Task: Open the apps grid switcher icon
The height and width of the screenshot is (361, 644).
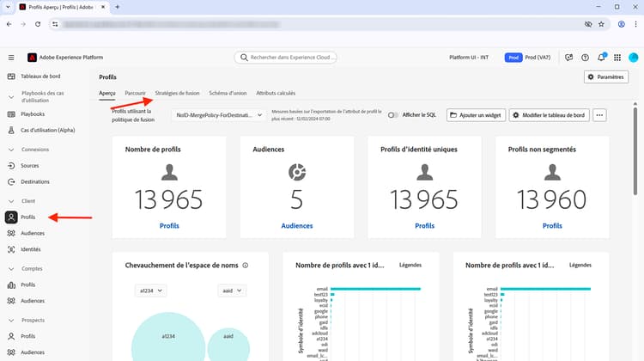Action: pos(617,58)
